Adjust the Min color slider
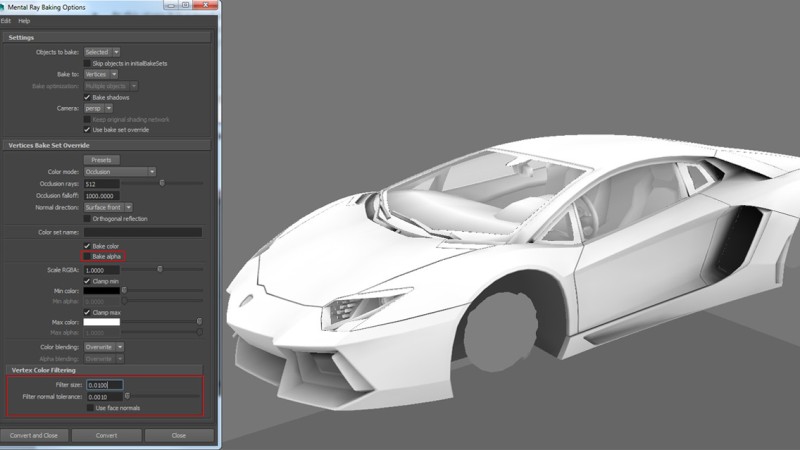Screen dimensions: 800x450 (x=124, y=290)
